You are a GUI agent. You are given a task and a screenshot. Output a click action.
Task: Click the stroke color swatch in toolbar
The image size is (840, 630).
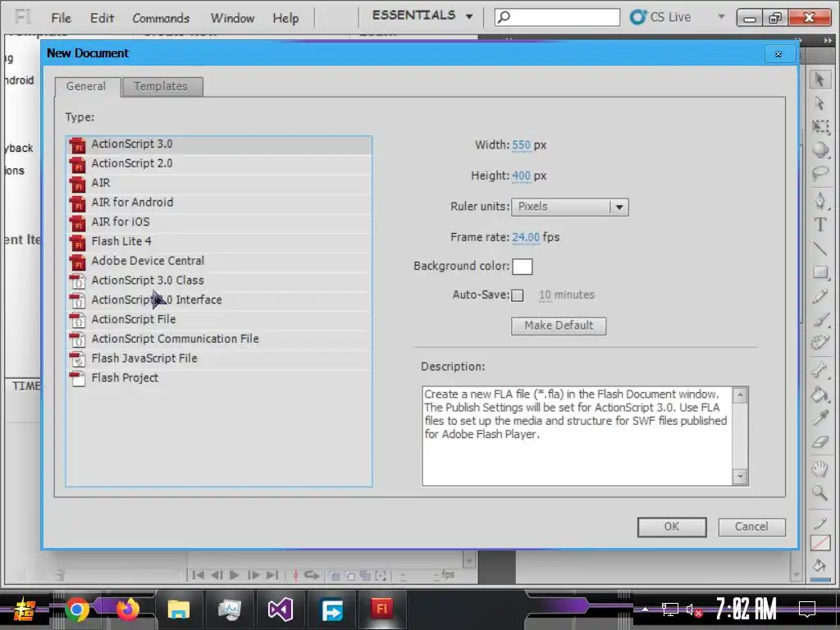(820, 543)
